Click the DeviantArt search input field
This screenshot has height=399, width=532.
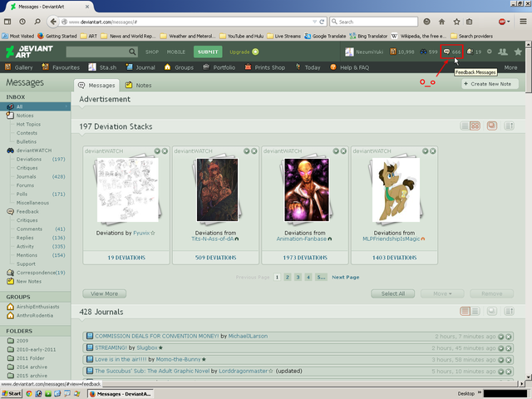pos(97,52)
